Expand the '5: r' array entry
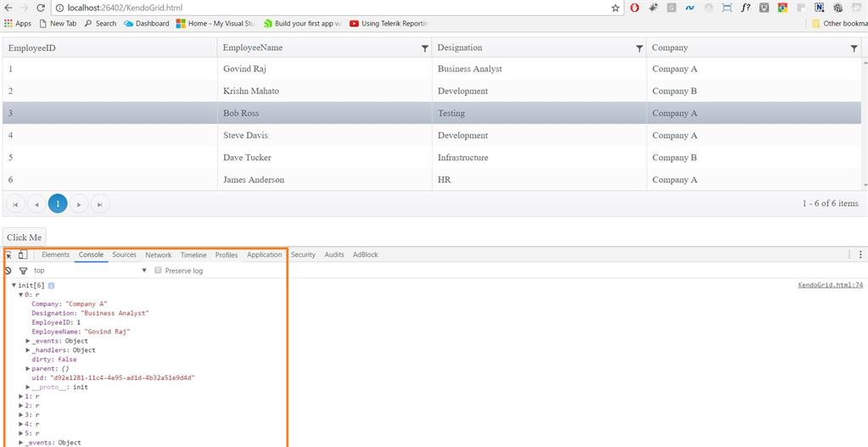This screenshot has width=868, height=447. (x=21, y=433)
